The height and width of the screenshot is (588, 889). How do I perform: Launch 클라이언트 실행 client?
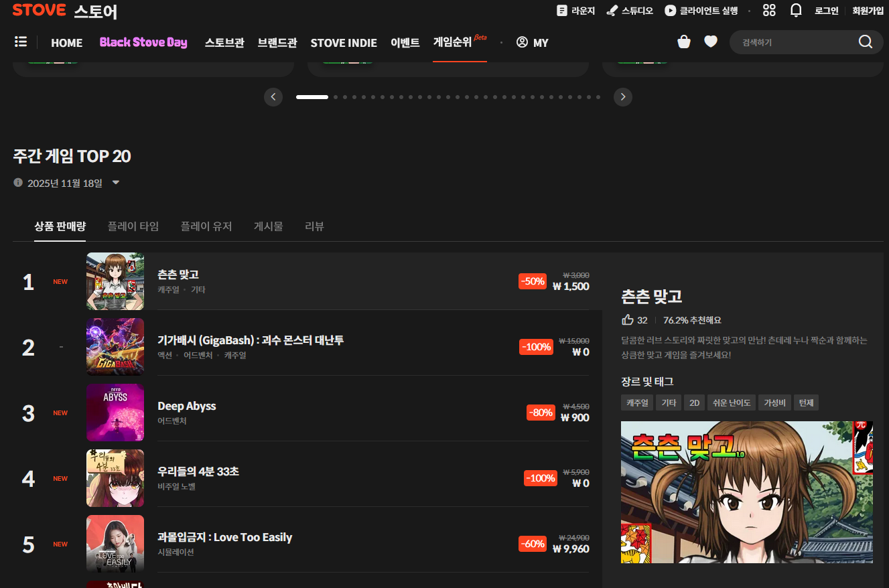click(701, 11)
